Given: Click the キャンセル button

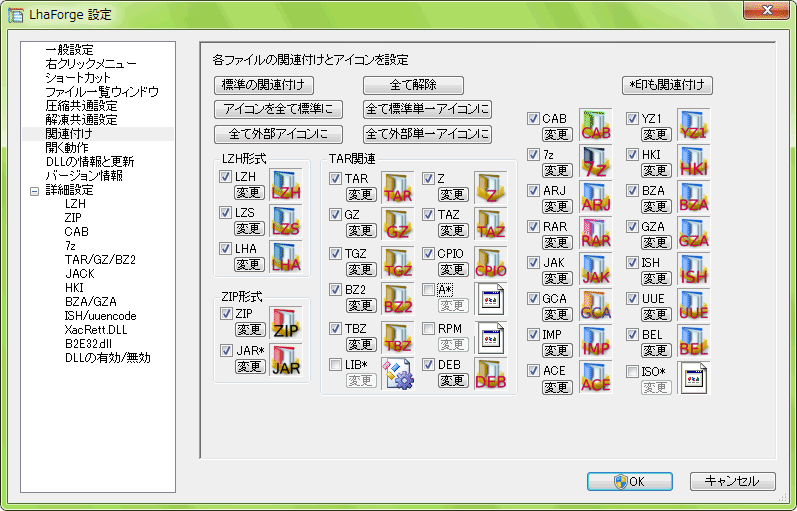Looking at the screenshot, I should (x=732, y=482).
